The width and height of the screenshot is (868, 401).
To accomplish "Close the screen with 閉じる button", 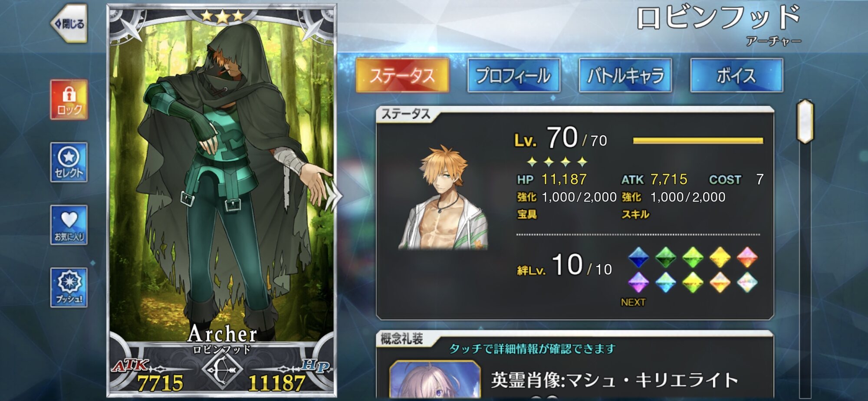I will coord(69,23).
